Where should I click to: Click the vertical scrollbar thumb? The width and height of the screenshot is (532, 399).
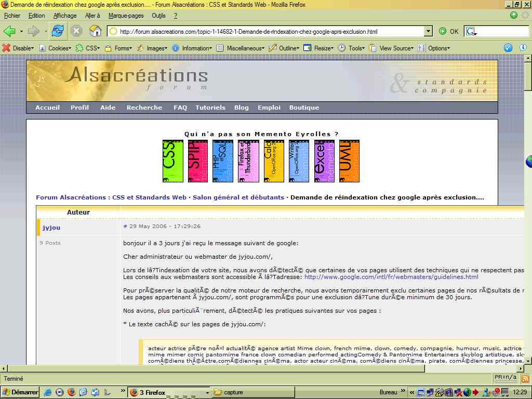coord(528,76)
